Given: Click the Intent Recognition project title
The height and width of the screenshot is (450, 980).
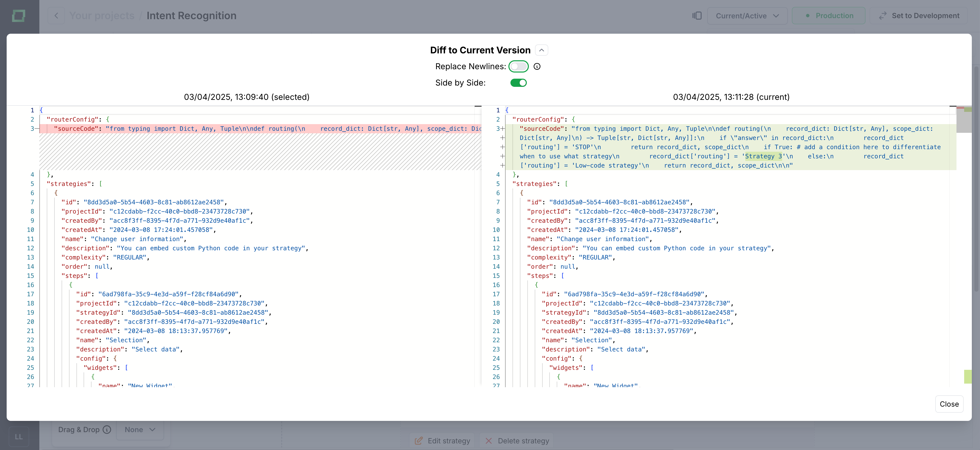Looking at the screenshot, I should (191, 16).
